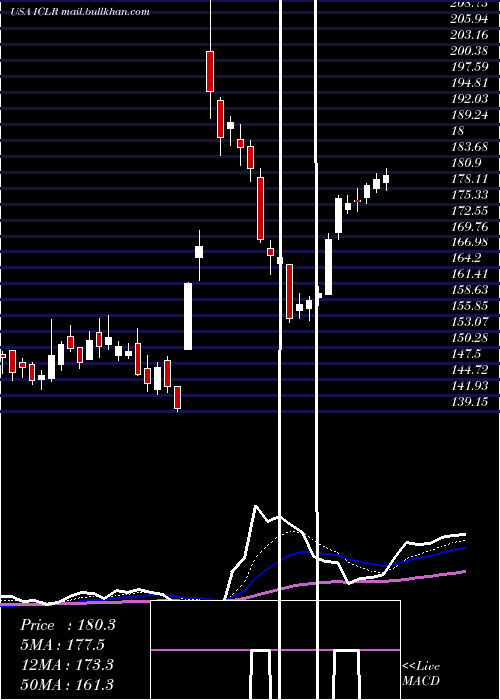Click the 180.9 price axis label
This screenshot has height=700, width=500.
click(467, 163)
